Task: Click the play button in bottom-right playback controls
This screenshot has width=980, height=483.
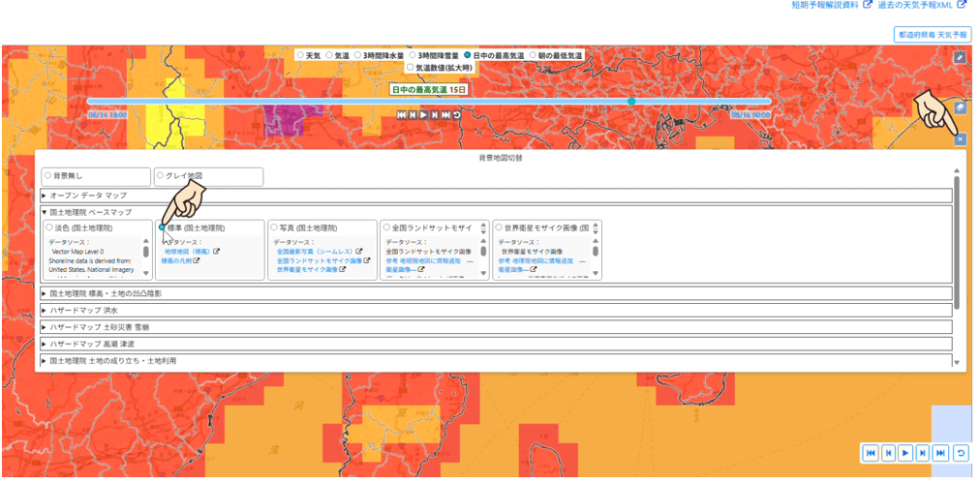Action: coord(905,452)
